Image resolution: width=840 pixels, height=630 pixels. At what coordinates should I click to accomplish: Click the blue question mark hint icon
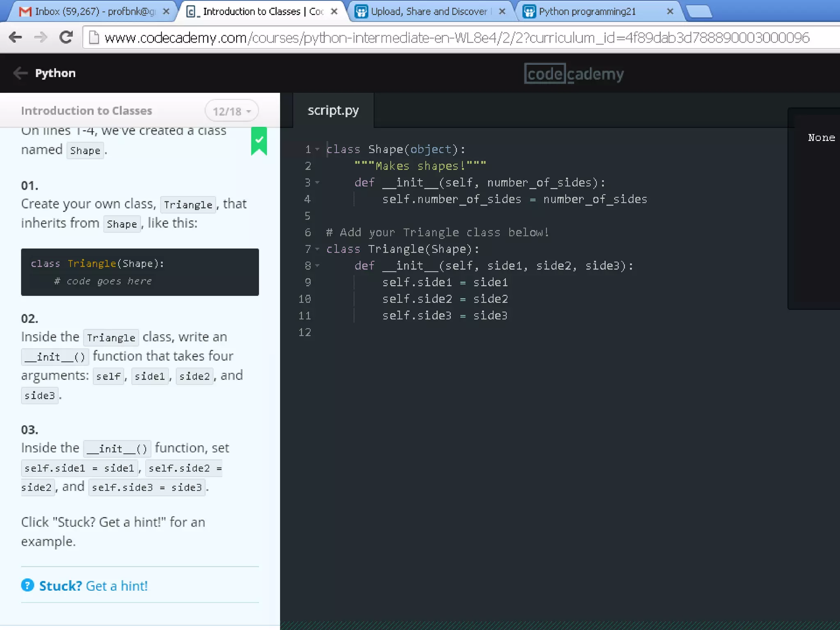[x=27, y=585]
